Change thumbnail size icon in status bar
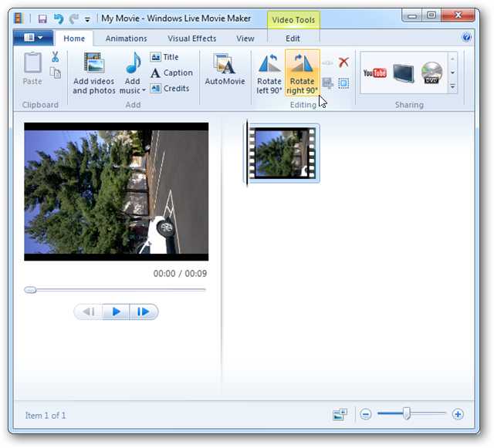The height and width of the screenshot is (448, 494). pyautogui.click(x=340, y=415)
